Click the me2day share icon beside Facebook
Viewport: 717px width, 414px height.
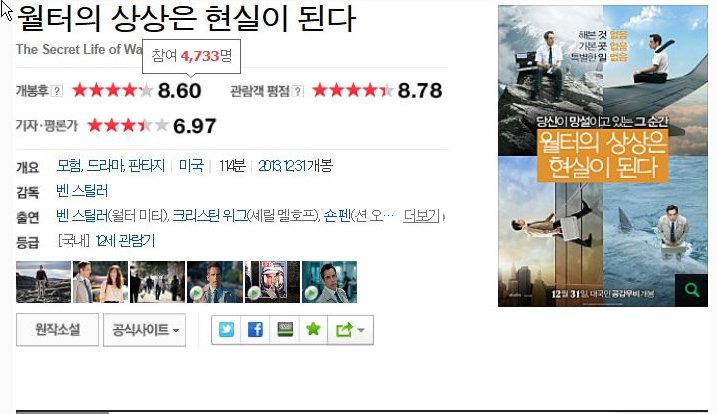pos(284,329)
